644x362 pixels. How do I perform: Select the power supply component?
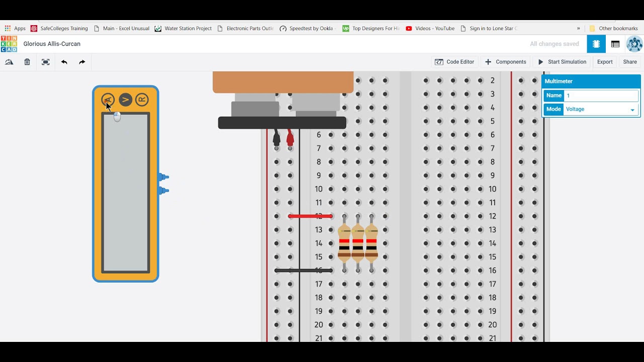coord(283,100)
